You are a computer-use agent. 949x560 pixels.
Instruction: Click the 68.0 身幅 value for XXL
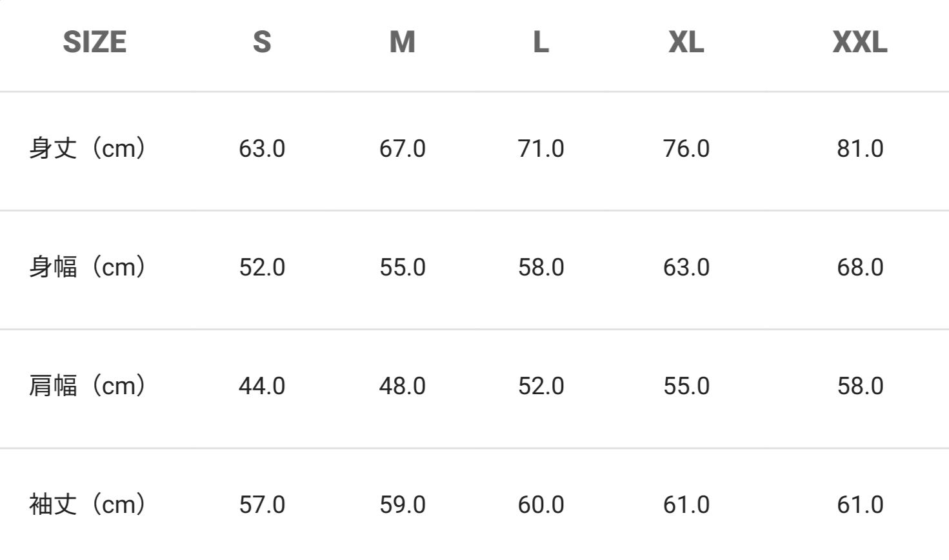(x=859, y=267)
